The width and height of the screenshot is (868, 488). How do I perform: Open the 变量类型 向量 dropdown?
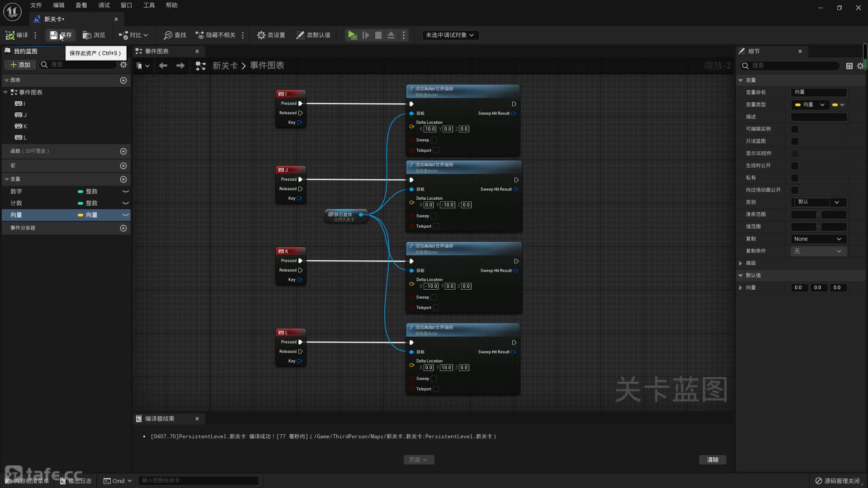(x=810, y=105)
